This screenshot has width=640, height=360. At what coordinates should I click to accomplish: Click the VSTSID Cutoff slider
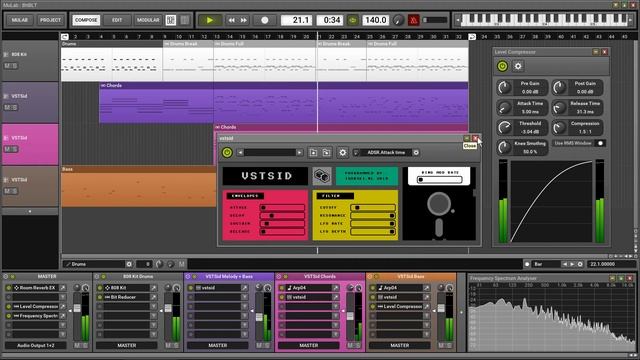(373, 207)
